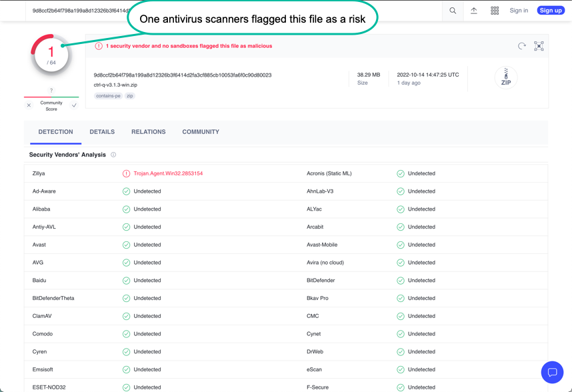Click the info icon beside Security Vendors' Analysis
Screen dimensions: 572x392
(x=112, y=155)
